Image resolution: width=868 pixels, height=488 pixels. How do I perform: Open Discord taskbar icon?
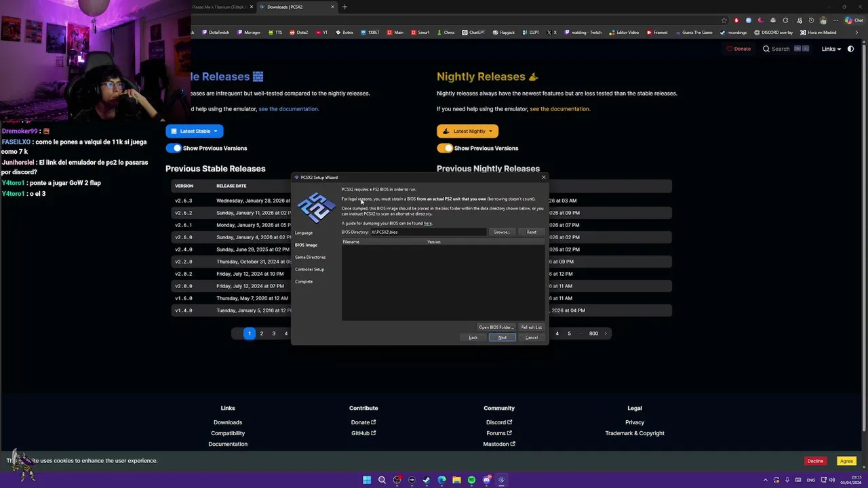(486, 480)
